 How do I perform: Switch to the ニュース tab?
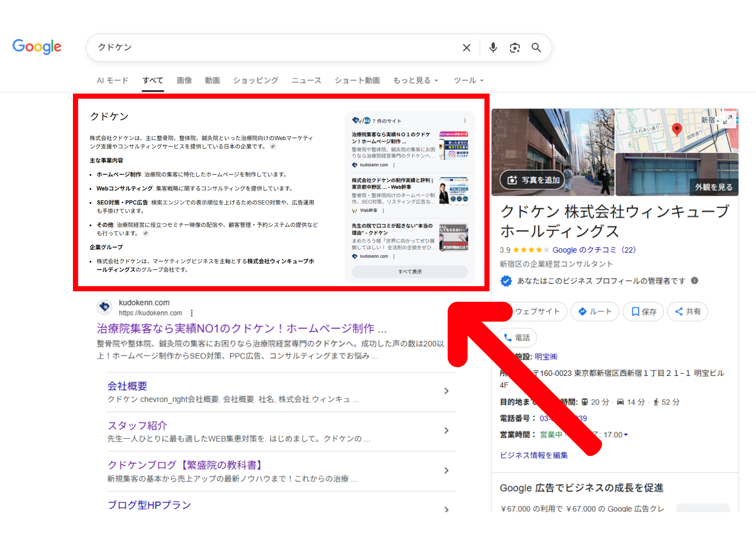coord(306,80)
